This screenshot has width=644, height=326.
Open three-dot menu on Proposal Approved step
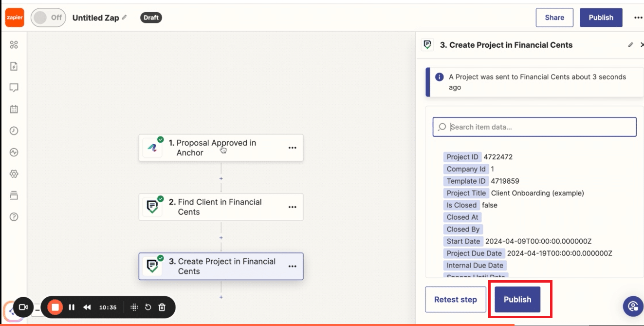tap(292, 148)
